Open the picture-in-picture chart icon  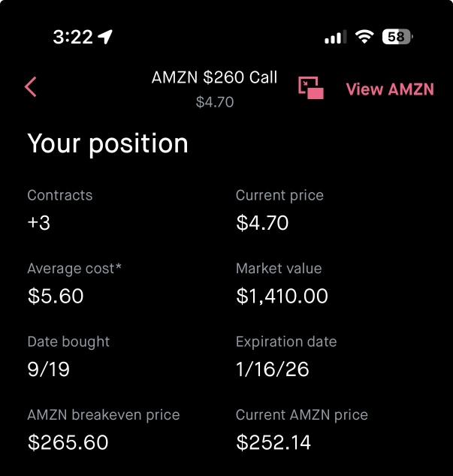coord(311,88)
